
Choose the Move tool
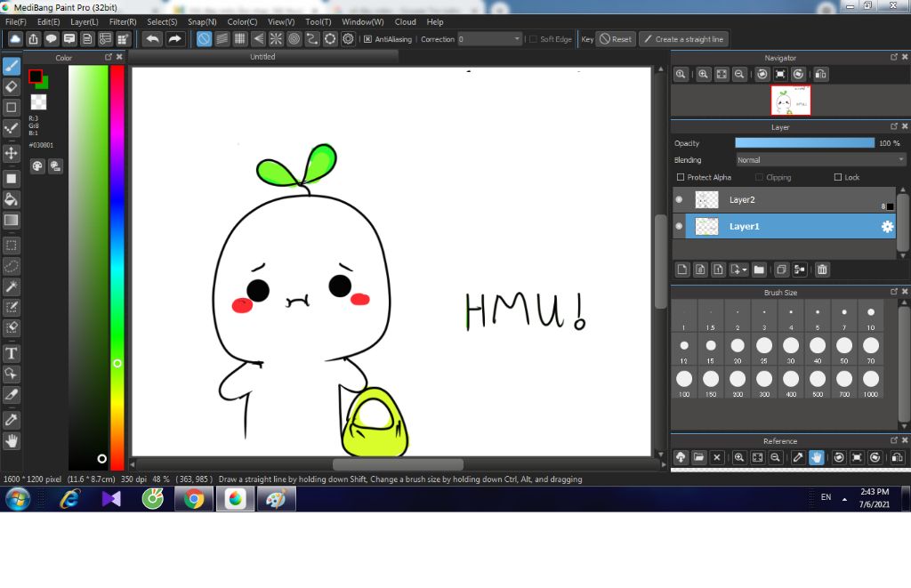click(x=11, y=153)
